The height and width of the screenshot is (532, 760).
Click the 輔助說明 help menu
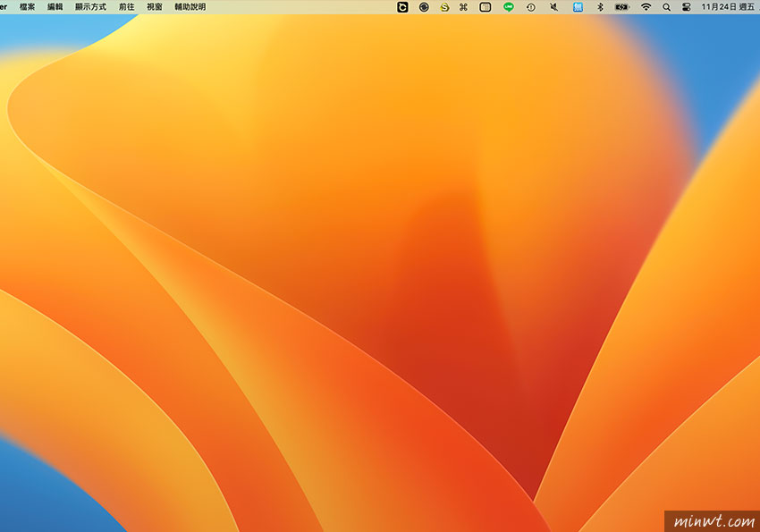tap(190, 6)
